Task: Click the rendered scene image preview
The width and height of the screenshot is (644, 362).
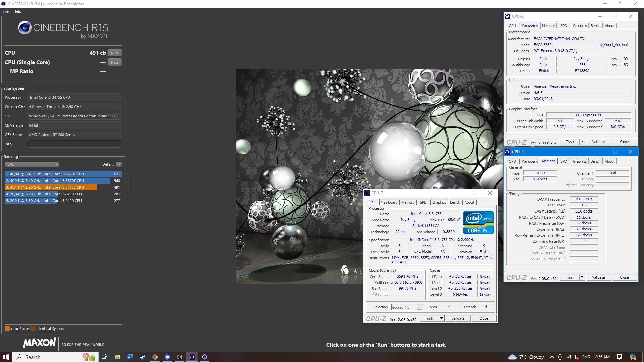Action: (x=369, y=176)
